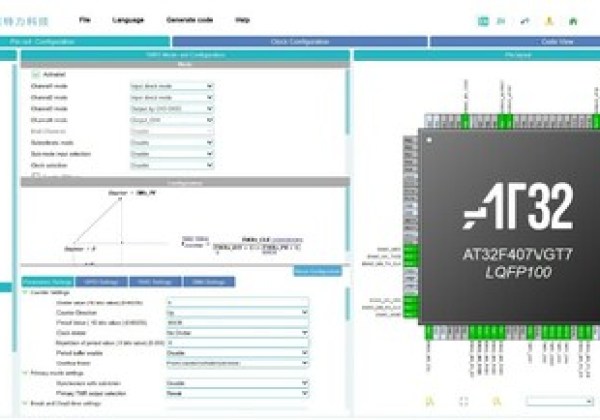This screenshot has height=420, width=600.
Task: Click the fit-to-view icon below the chip
Action: (x=463, y=401)
